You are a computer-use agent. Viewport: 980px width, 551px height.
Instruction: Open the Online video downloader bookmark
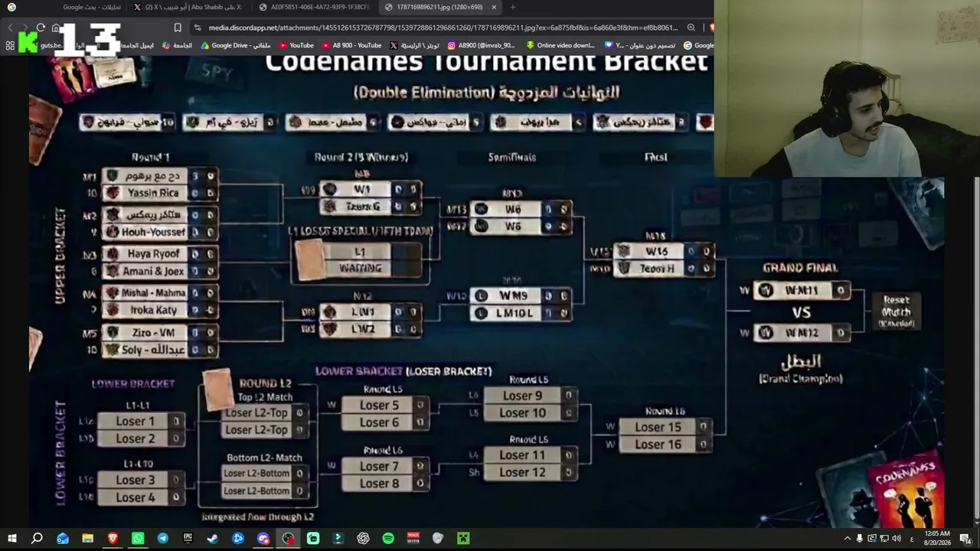(560, 45)
